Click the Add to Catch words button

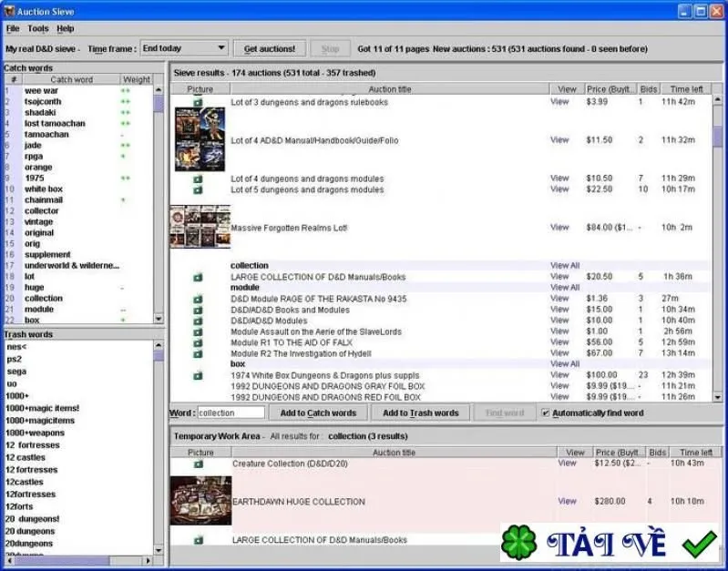[318, 413]
